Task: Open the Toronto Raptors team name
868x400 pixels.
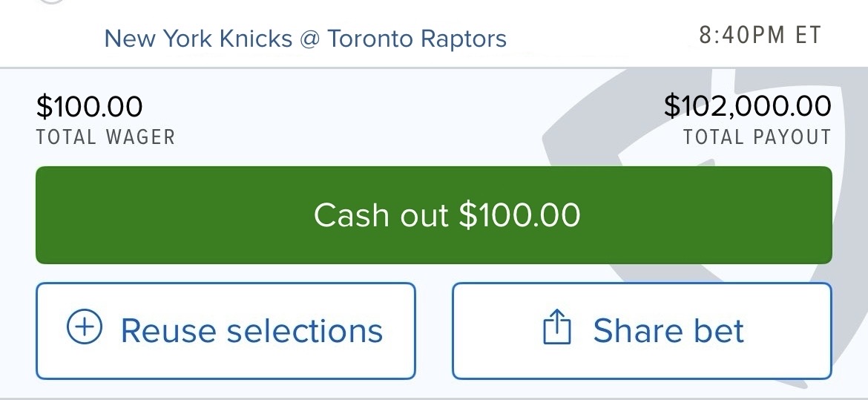Action: click(x=417, y=39)
